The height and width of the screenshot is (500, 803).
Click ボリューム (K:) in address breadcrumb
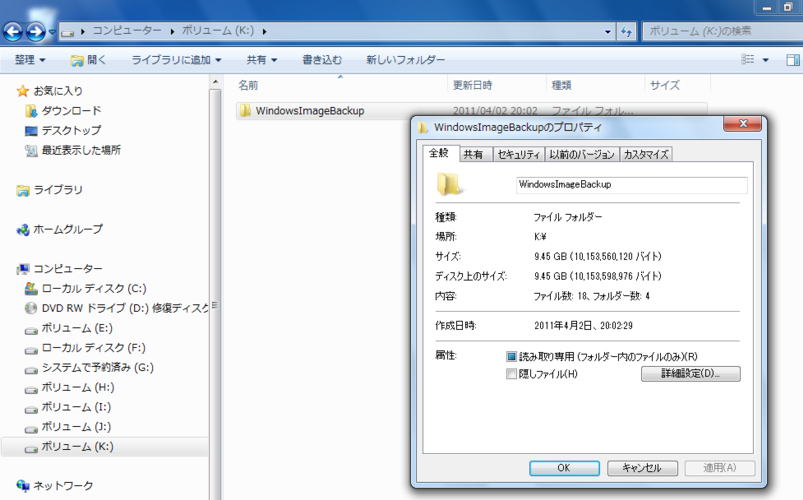coord(218,31)
